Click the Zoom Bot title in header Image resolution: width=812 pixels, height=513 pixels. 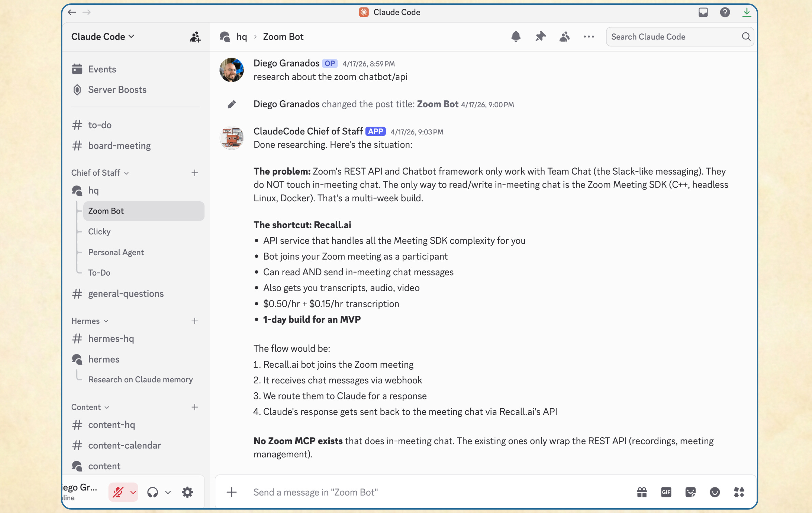(283, 37)
